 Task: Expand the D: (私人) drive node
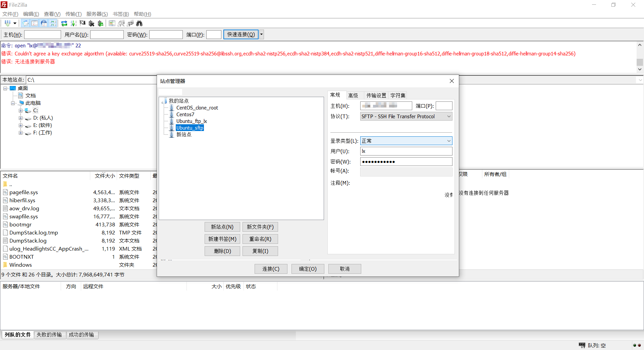21,118
